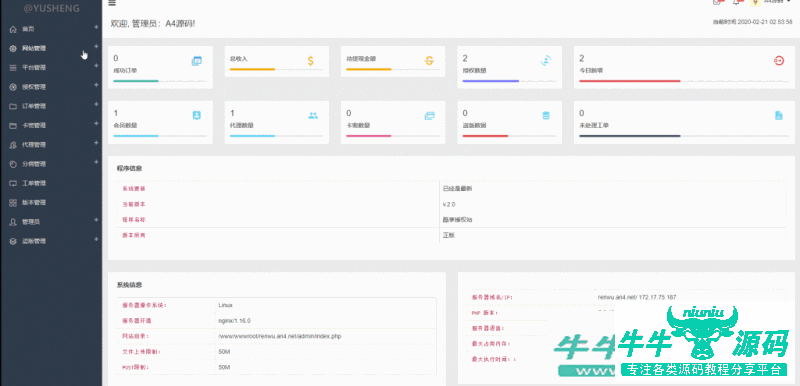
Task: Expand 代理管理 using its plus sign
Action: 96,143
